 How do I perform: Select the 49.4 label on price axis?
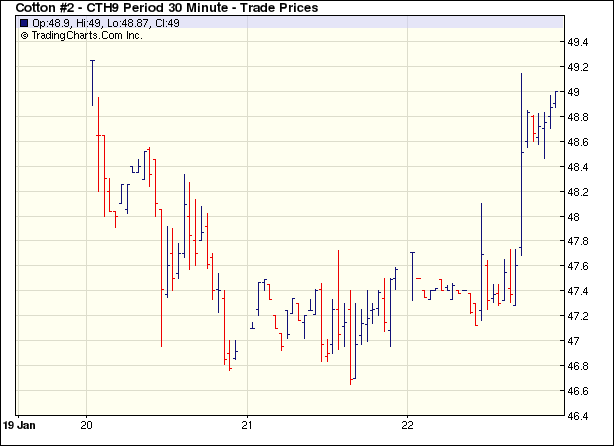pos(579,43)
